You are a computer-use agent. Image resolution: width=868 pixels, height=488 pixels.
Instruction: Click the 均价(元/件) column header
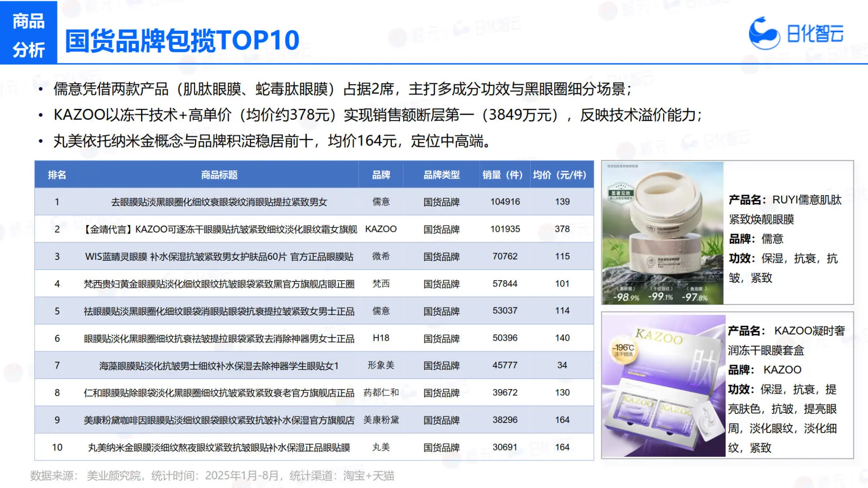click(x=559, y=175)
